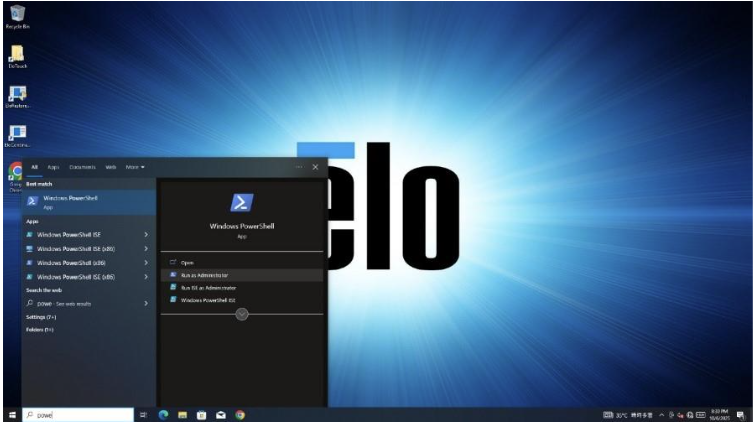
Task: Click the taskbar clock and date
Action: (719, 415)
